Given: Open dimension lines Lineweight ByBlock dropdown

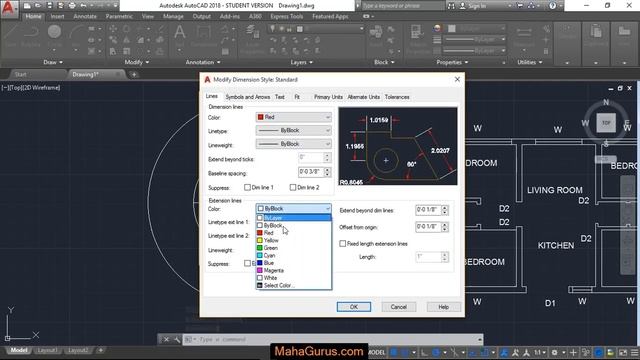Looking at the screenshot, I should pyautogui.click(x=293, y=144).
